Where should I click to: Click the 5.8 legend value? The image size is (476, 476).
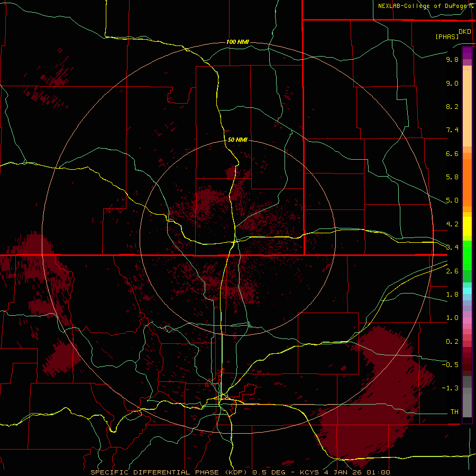(452, 177)
